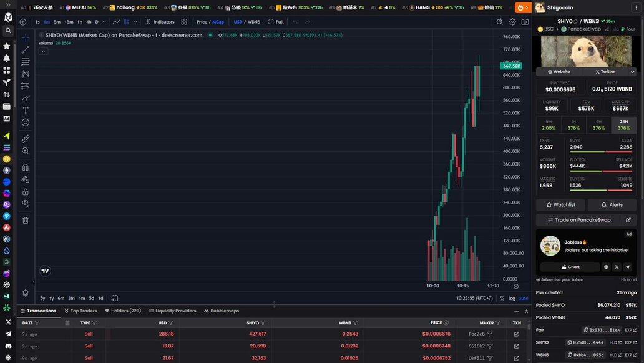The height and width of the screenshot is (363, 644).
Task: Switch chart display to MCap
Action: tap(218, 22)
